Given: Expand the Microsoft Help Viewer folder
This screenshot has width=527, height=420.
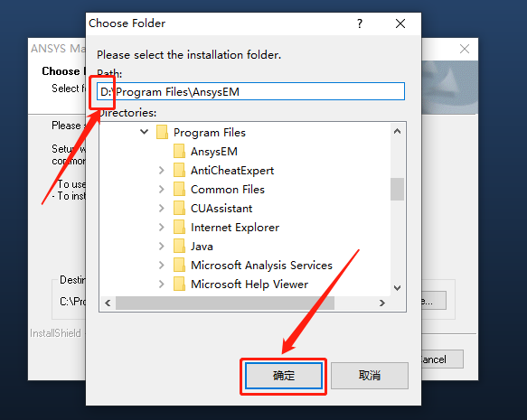Looking at the screenshot, I should 161,284.
